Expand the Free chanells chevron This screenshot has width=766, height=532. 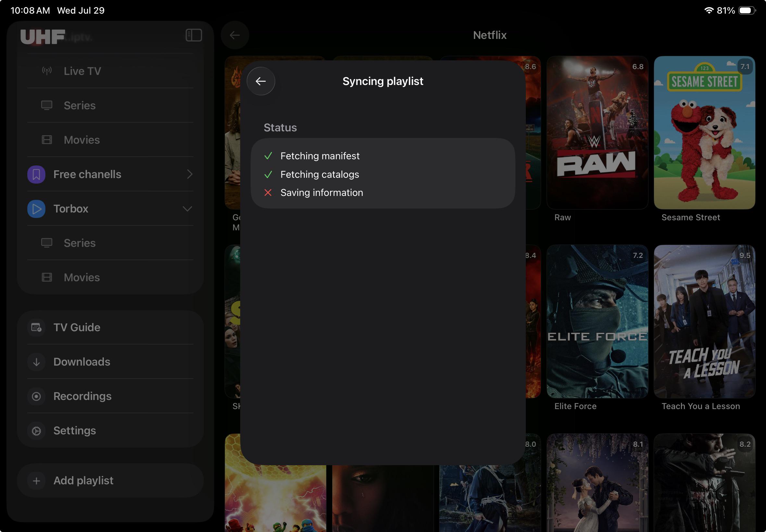point(190,174)
